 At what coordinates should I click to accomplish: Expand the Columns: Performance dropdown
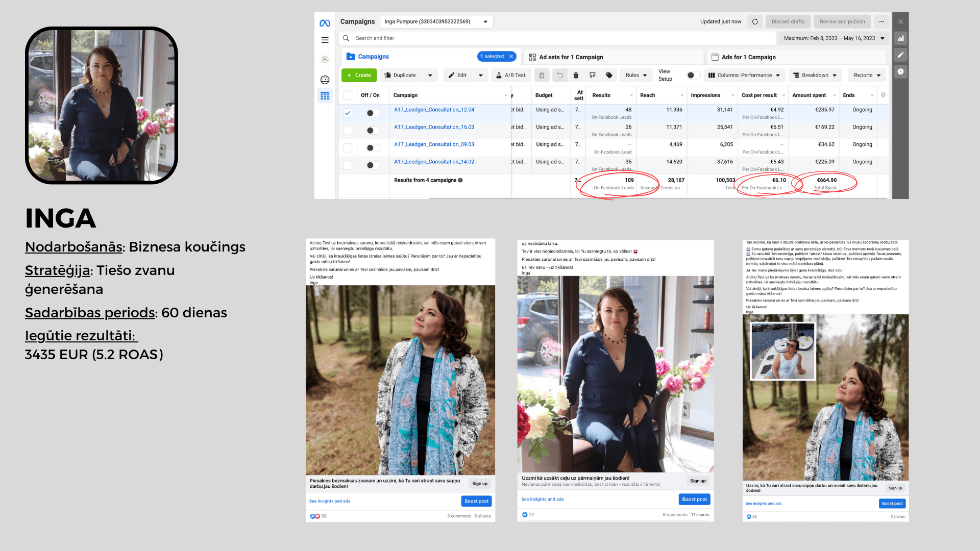coord(744,76)
